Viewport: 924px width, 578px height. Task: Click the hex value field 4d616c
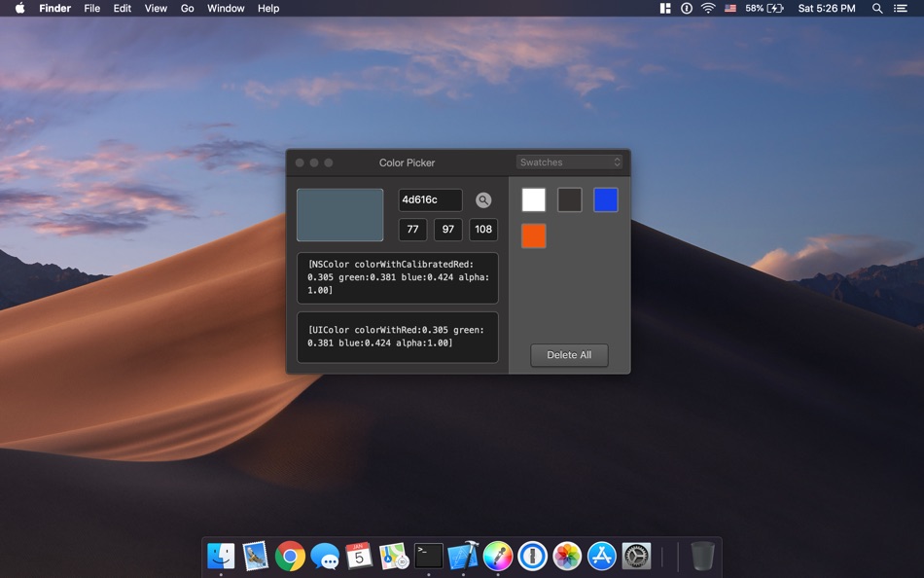[x=430, y=200]
